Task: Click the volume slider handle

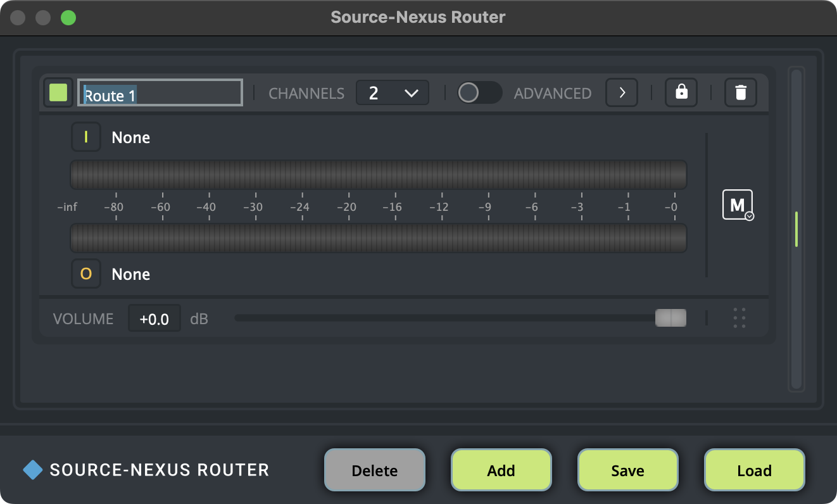Action: coord(670,318)
